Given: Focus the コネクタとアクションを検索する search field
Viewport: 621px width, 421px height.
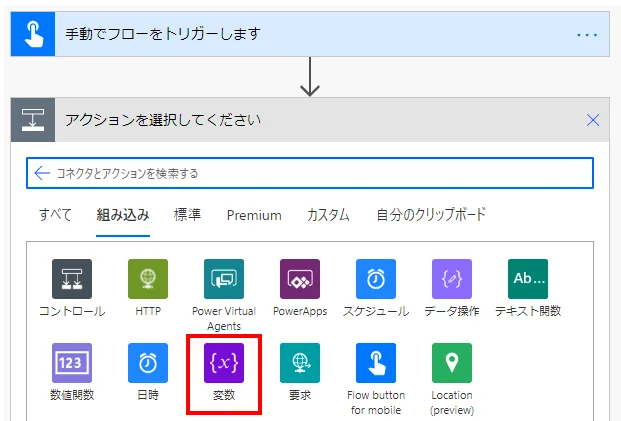Looking at the screenshot, I should (310, 173).
